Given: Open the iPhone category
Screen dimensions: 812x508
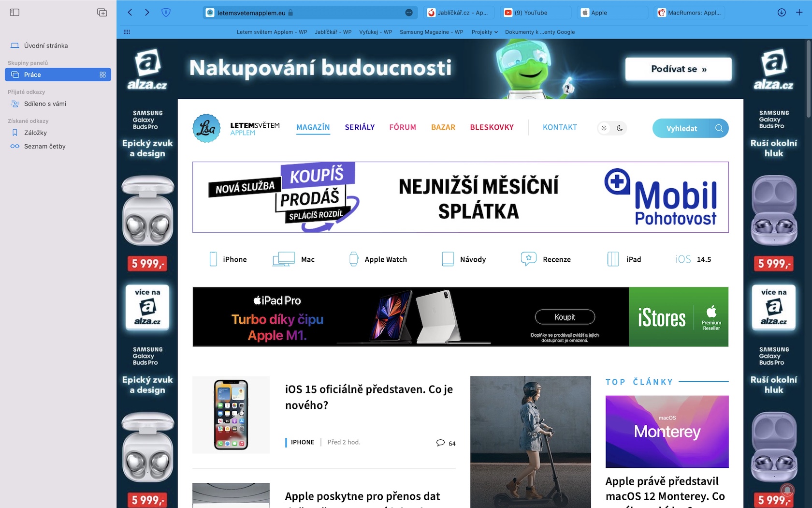Looking at the screenshot, I should click(228, 259).
